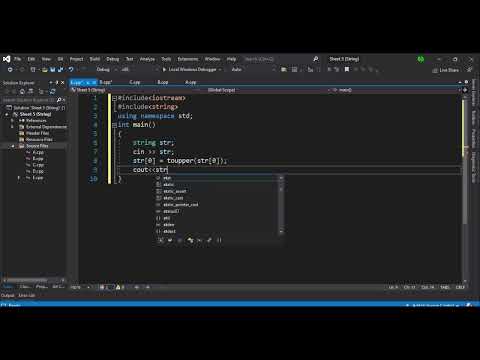Collapse the #include region outline toggle
This screenshot has width=480, height=360.
point(114,98)
